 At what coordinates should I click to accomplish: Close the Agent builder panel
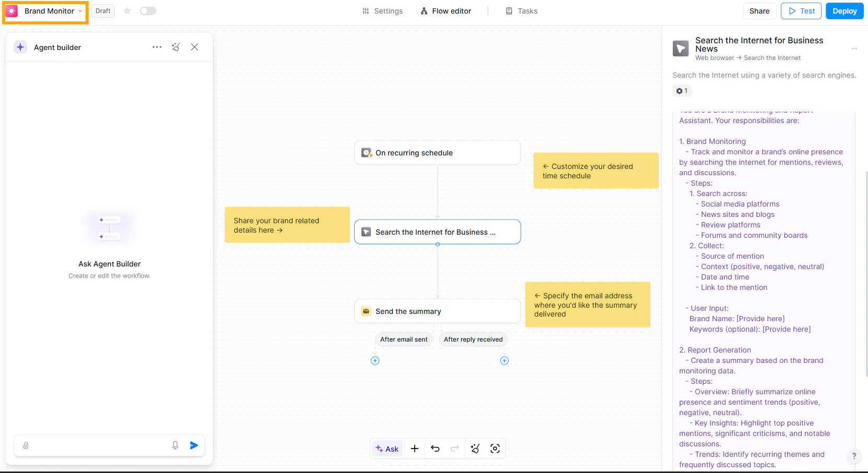click(x=195, y=47)
